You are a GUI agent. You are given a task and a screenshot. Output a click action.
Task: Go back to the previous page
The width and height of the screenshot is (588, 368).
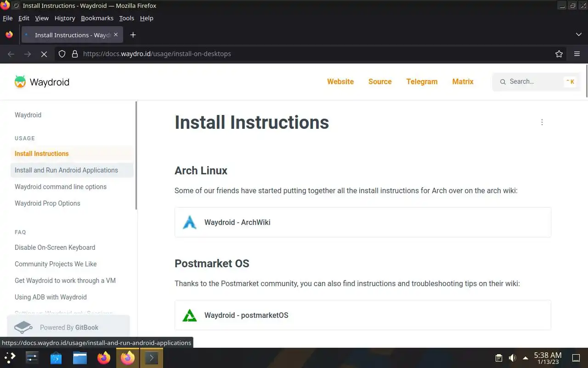(11, 54)
